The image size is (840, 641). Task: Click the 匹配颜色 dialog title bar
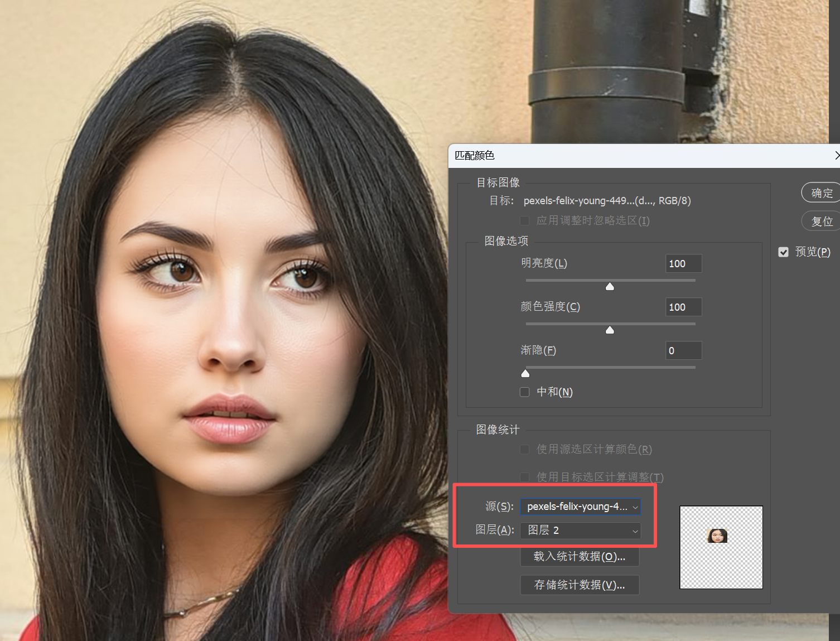tap(614, 156)
